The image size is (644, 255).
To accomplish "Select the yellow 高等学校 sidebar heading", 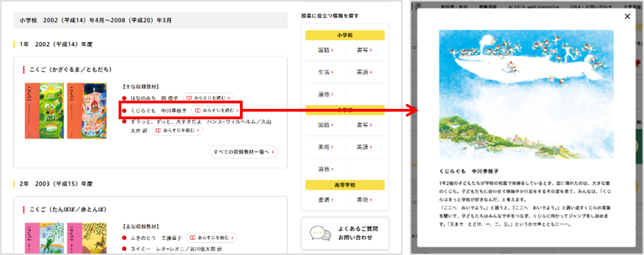I will pos(345,185).
